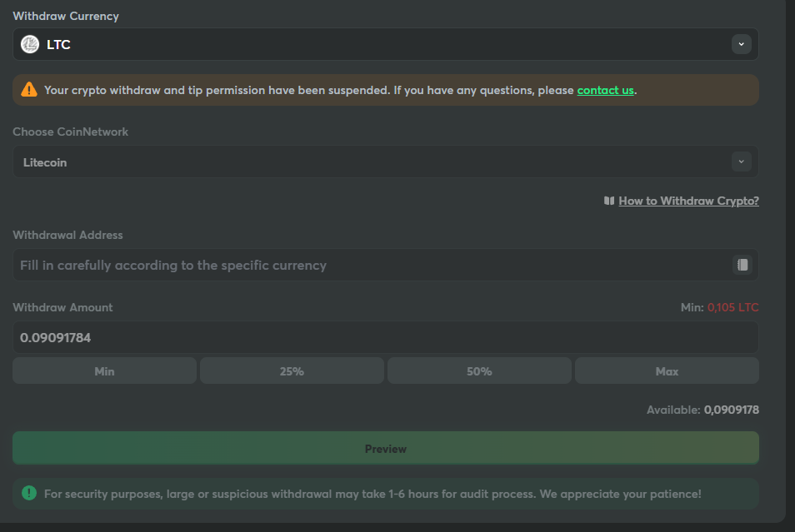Click the Available balance value 0,0909178
This screenshot has height=532, width=795.
(x=731, y=410)
